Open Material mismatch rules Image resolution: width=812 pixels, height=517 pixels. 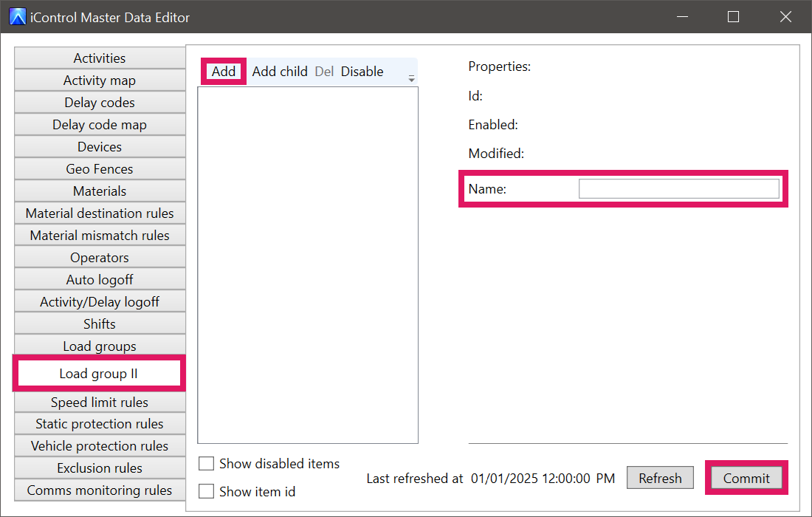tap(100, 235)
